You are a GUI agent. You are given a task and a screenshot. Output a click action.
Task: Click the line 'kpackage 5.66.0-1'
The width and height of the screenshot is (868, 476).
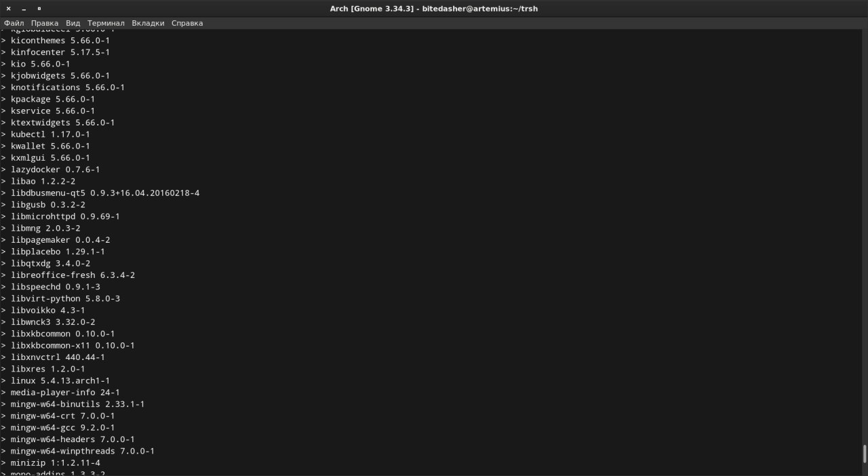pos(53,99)
